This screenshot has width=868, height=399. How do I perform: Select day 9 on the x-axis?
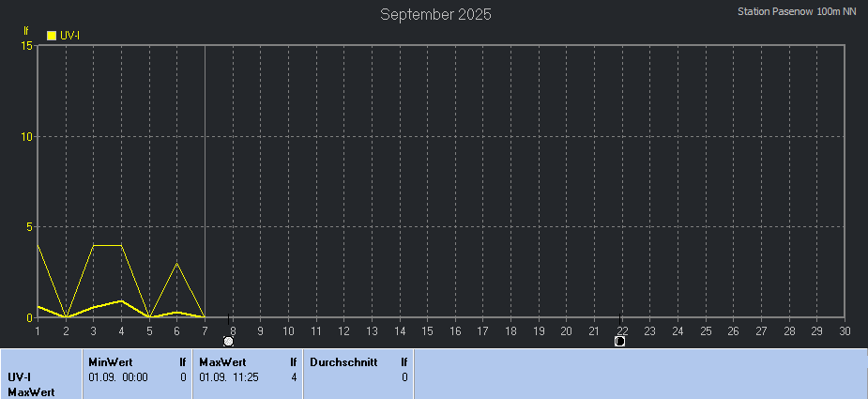(x=260, y=330)
